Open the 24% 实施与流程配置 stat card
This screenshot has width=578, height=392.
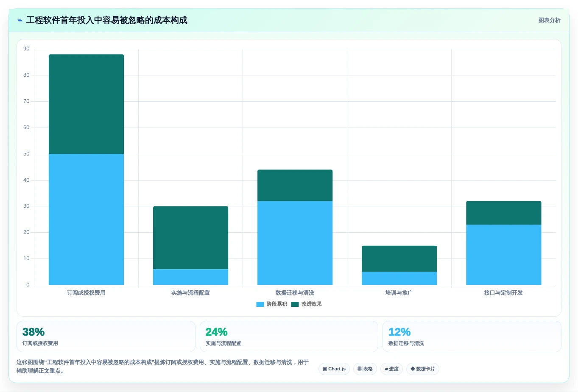(x=289, y=336)
